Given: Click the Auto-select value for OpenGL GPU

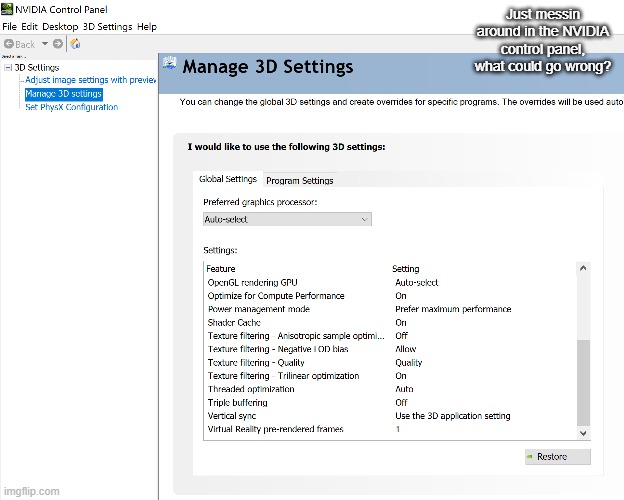Looking at the screenshot, I should click(x=416, y=283).
